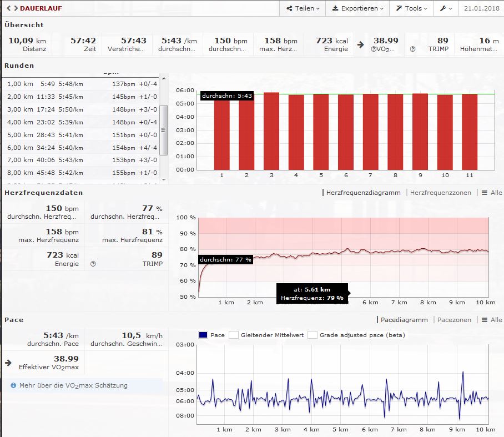Click the help icon next to TRIMP in Herzfrequenzdaten
This screenshot has width=504, height=437.
tap(93, 264)
